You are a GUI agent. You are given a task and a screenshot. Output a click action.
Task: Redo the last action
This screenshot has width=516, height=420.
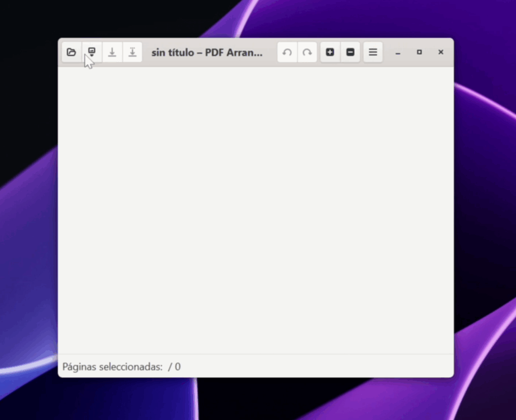(x=307, y=52)
